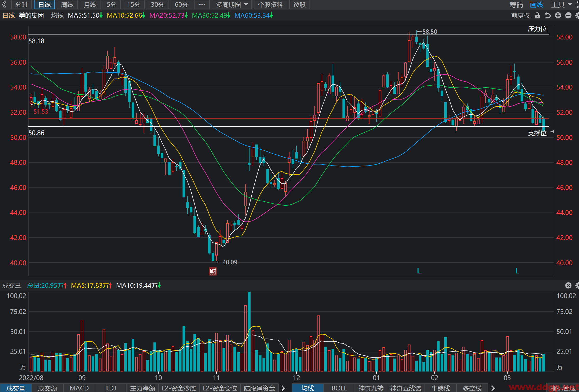The height and width of the screenshot is (392, 579).
Task: Select L2-资金仓位 indicator tab
Action: pyautogui.click(x=220, y=388)
